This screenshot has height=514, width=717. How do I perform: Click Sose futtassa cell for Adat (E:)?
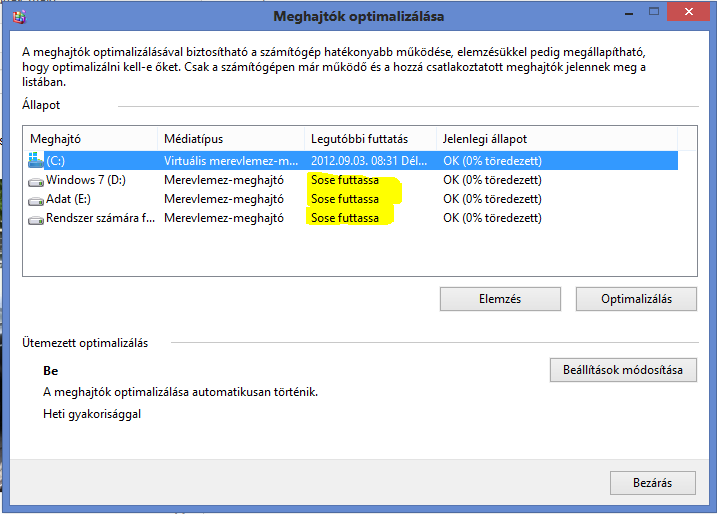pos(345,199)
